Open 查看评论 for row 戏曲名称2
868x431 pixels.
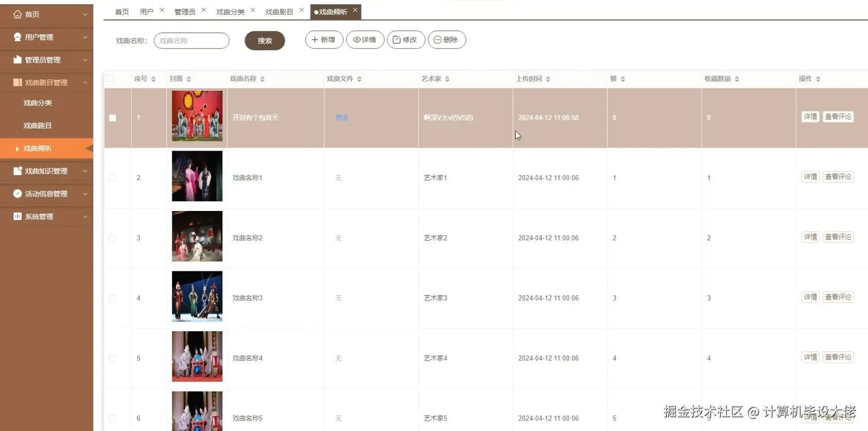click(838, 237)
